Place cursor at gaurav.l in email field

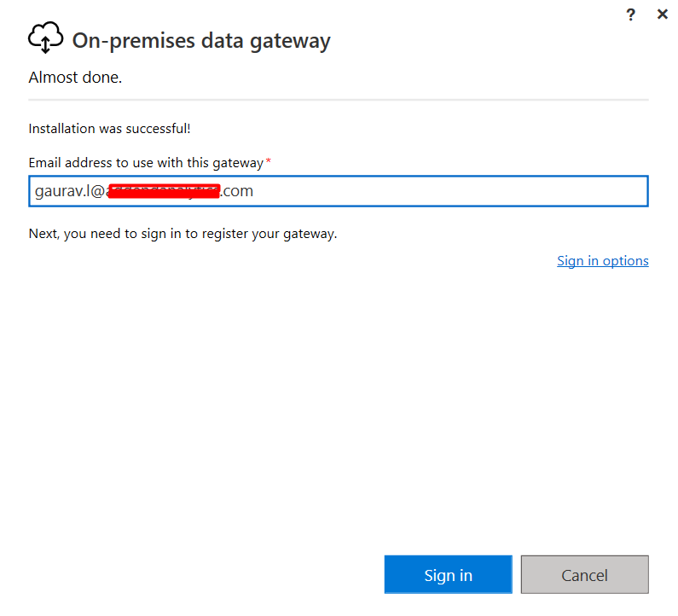pyautogui.click(x=62, y=191)
